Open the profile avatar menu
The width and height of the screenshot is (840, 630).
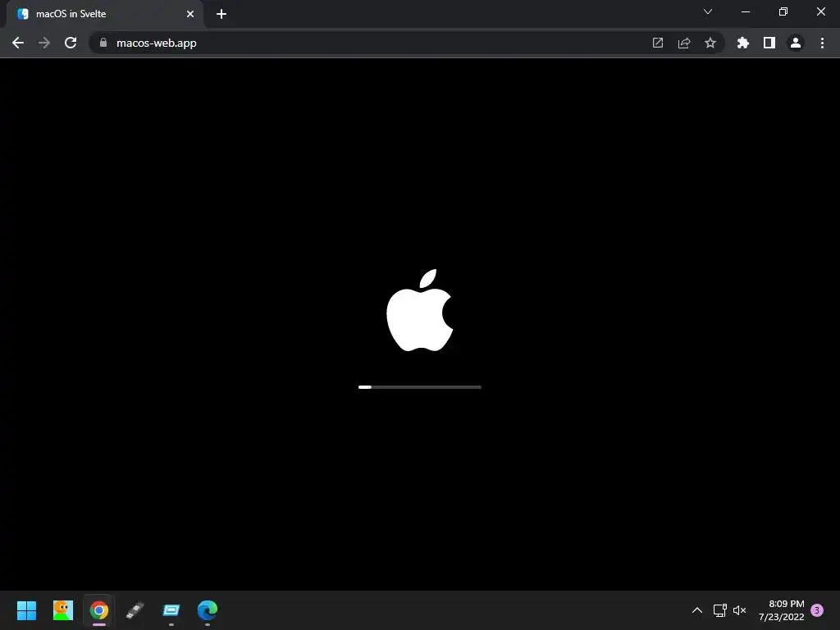796,43
